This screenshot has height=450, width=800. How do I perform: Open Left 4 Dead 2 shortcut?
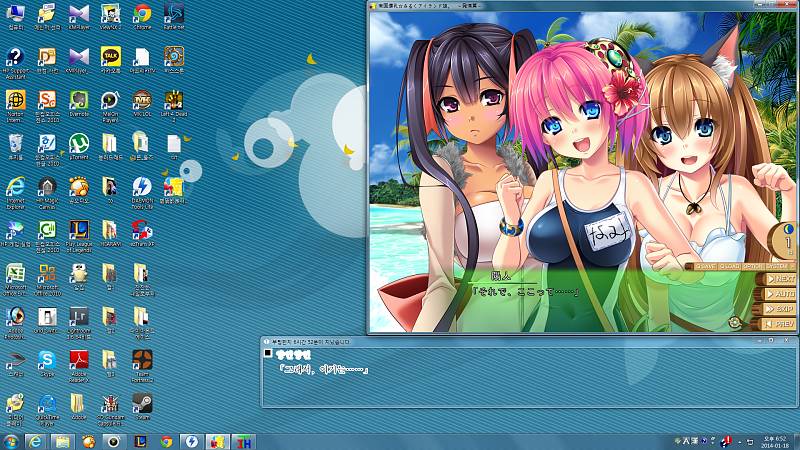(x=174, y=101)
